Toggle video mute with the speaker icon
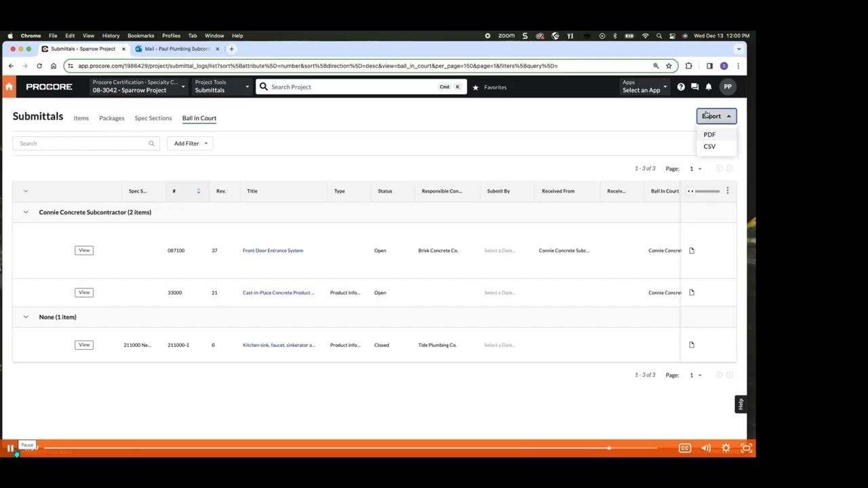The width and height of the screenshot is (868, 488). point(706,448)
